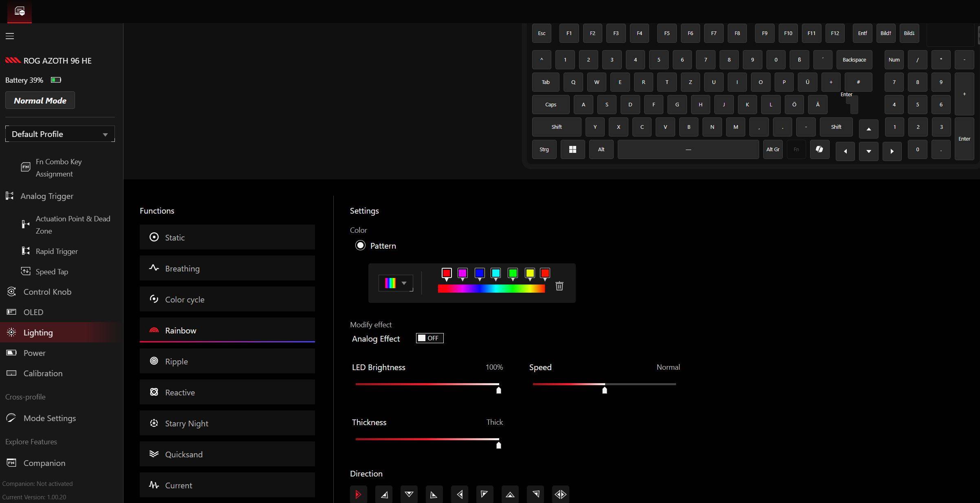Select the bidirectional outward direction icon
Screen dimensions: 980x503
tap(560, 494)
